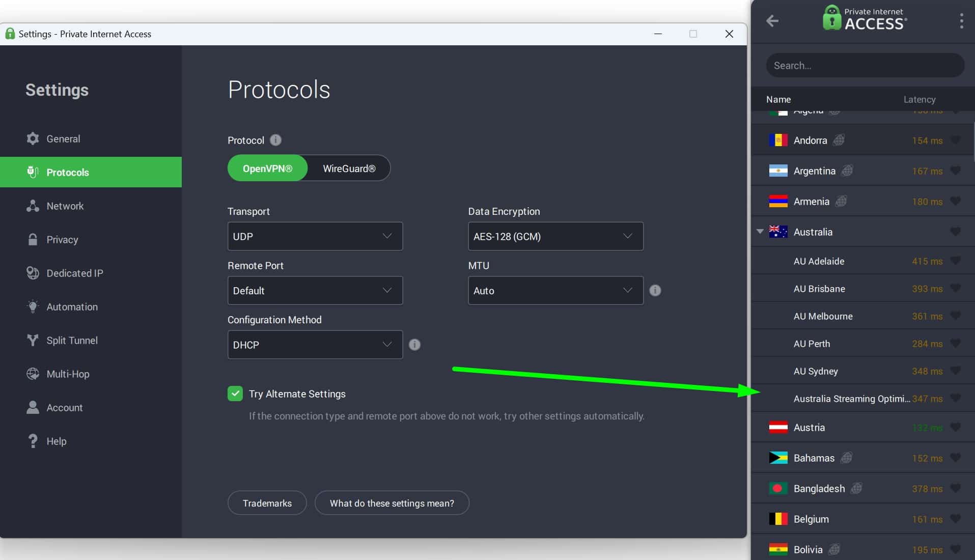This screenshot has height=560, width=975.
Task: Click info icon beside MTU dropdown
Action: click(x=655, y=290)
